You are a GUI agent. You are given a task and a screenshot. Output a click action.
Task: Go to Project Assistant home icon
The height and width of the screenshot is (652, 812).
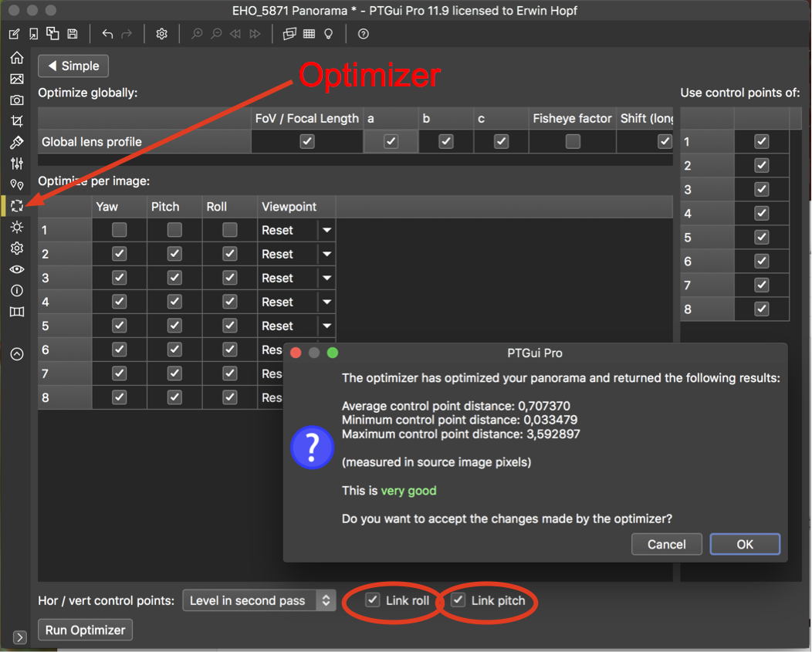[x=17, y=57]
